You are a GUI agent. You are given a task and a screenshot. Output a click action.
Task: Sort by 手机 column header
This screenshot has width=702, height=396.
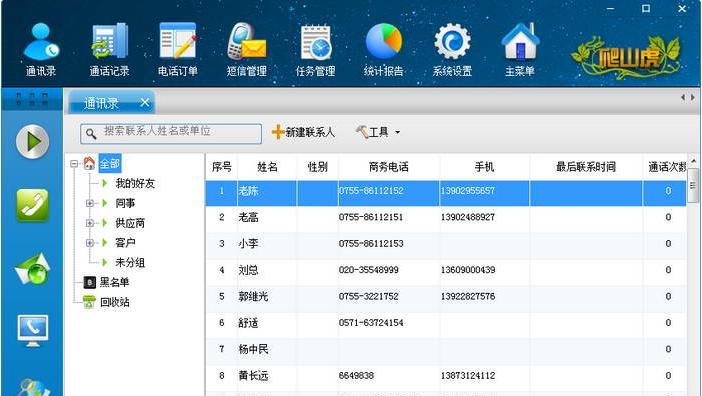(484, 167)
